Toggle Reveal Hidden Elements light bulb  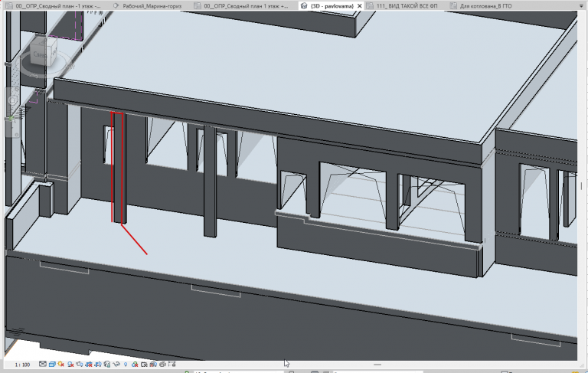[126, 365]
